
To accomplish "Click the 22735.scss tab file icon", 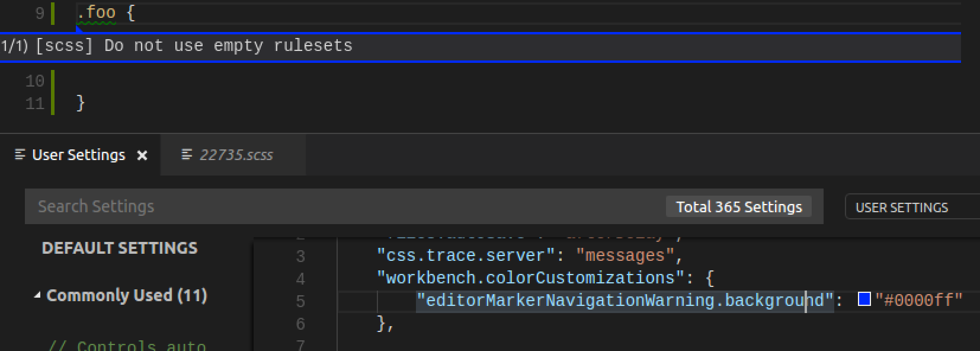I will click(x=187, y=155).
